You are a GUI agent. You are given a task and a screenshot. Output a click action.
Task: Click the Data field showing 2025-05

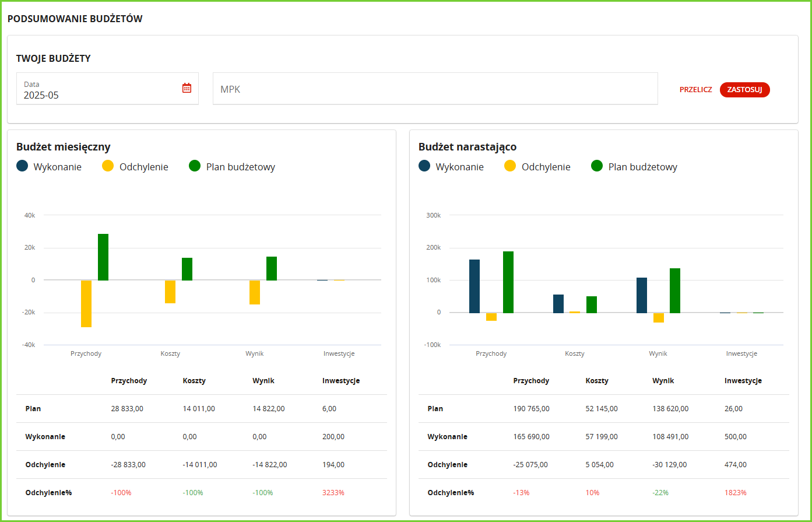pos(107,89)
